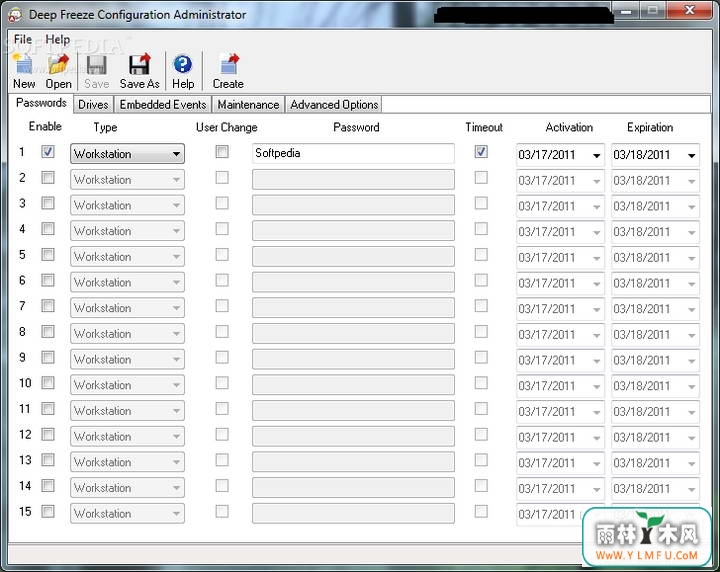Switch to the Drives tab
Screen dimensions: 720x572
(93, 105)
